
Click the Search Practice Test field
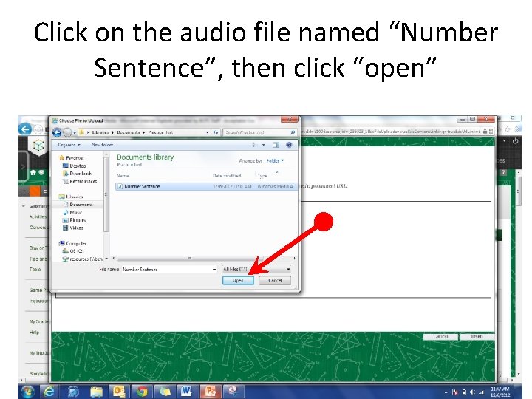pos(257,132)
